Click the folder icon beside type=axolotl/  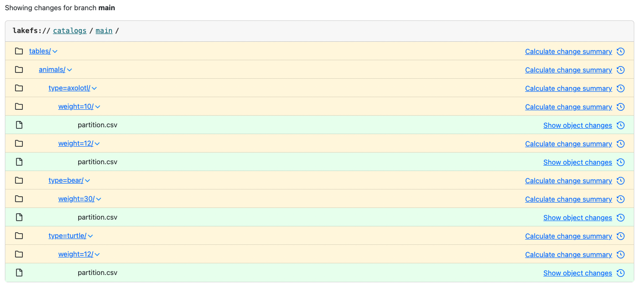tap(19, 88)
